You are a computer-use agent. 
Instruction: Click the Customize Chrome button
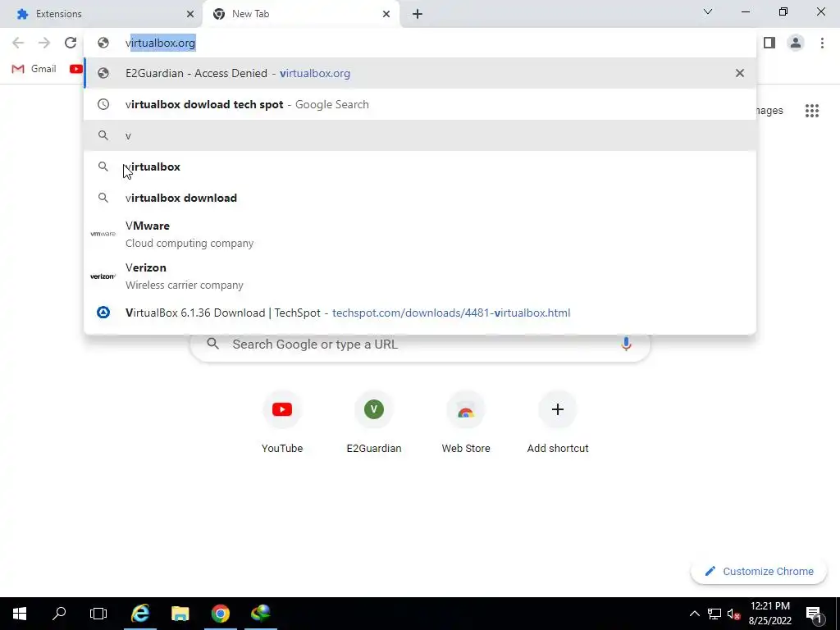759,571
